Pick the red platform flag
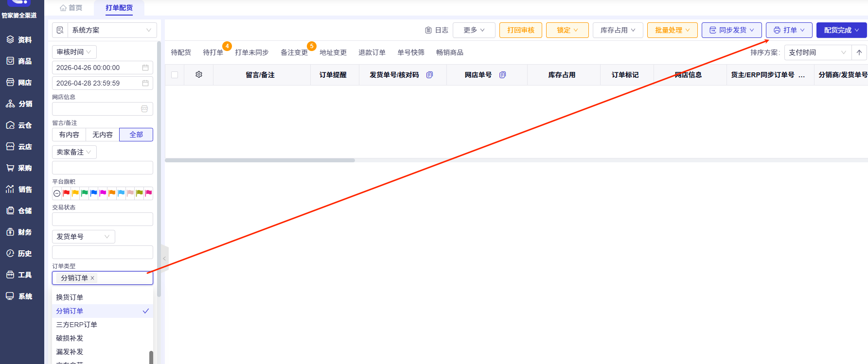The width and height of the screenshot is (868, 364). [66, 193]
